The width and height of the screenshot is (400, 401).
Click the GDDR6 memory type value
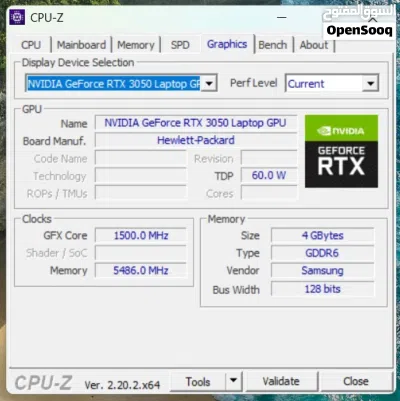click(322, 253)
